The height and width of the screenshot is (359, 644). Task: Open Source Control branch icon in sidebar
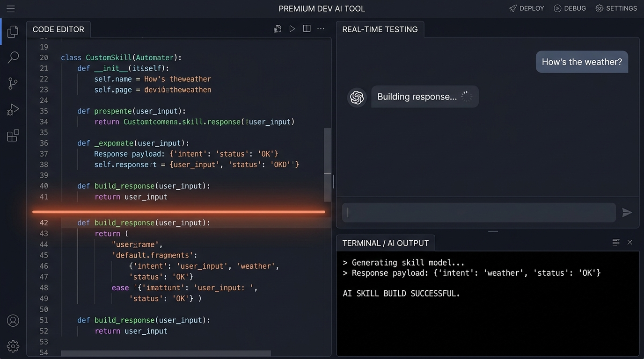13,84
